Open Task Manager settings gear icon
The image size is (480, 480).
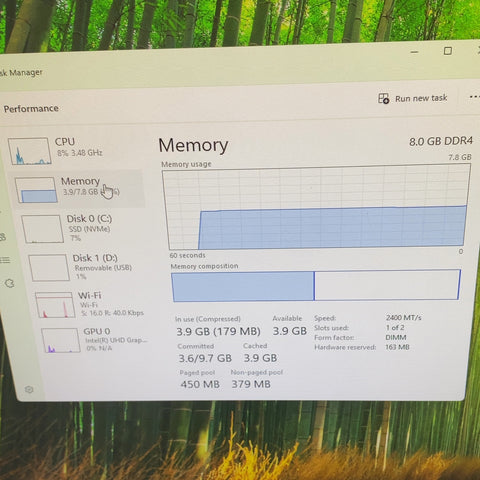(x=29, y=389)
